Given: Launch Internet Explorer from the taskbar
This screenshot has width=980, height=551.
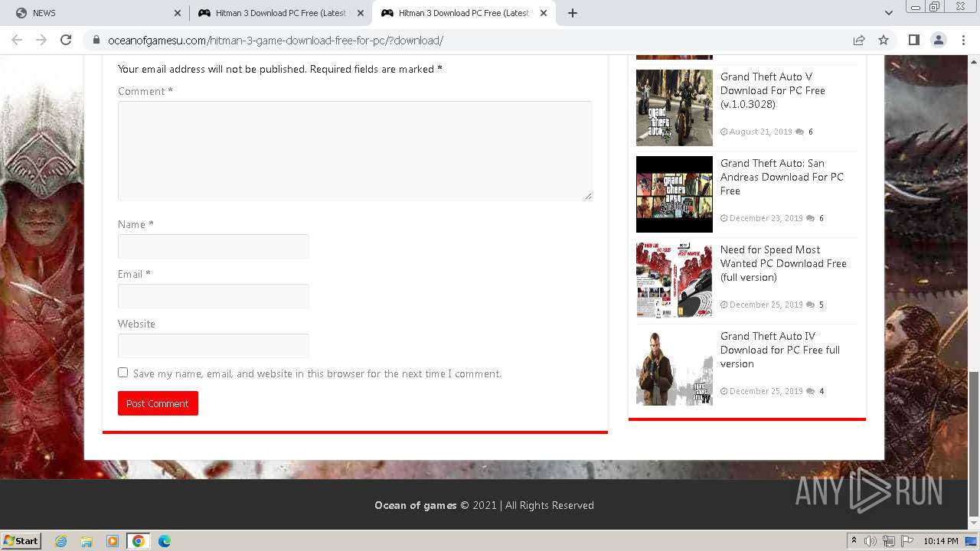Looking at the screenshot, I should pos(61,541).
